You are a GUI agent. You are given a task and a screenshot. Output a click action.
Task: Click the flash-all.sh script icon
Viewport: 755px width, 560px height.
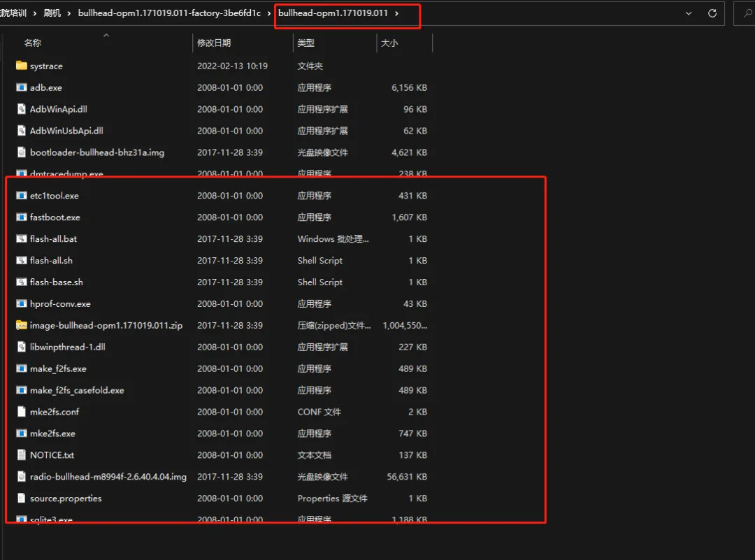[x=21, y=261]
